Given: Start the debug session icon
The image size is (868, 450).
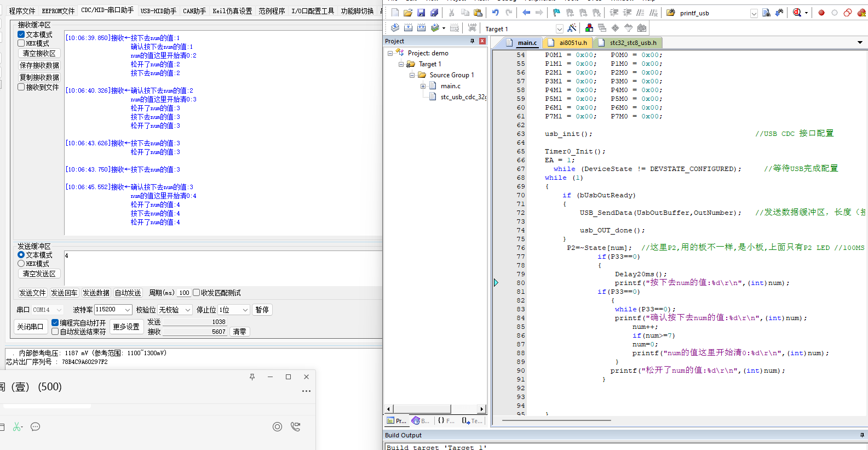Looking at the screenshot, I should click(x=797, y=13).
